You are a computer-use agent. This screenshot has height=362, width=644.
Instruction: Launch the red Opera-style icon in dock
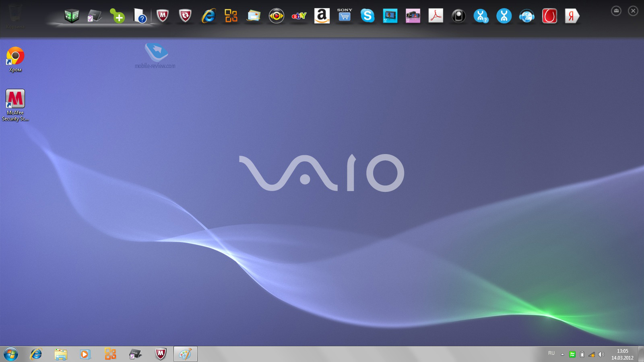point(549,16)
